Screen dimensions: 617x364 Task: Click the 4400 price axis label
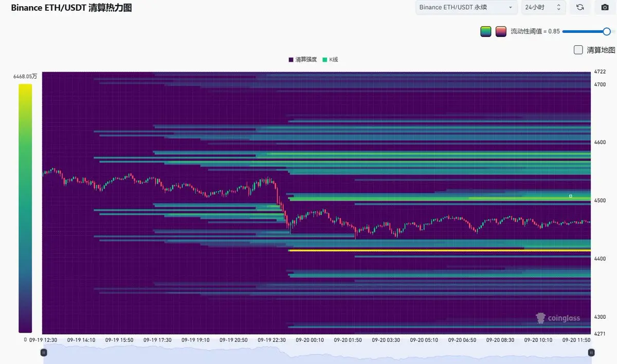[x=600, y=259]
